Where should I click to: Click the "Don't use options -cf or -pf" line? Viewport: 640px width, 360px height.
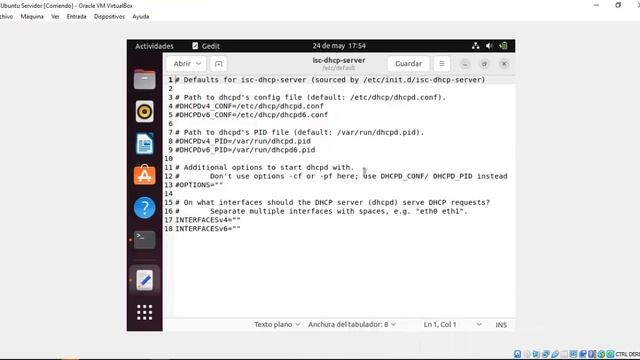coord(341,176)
